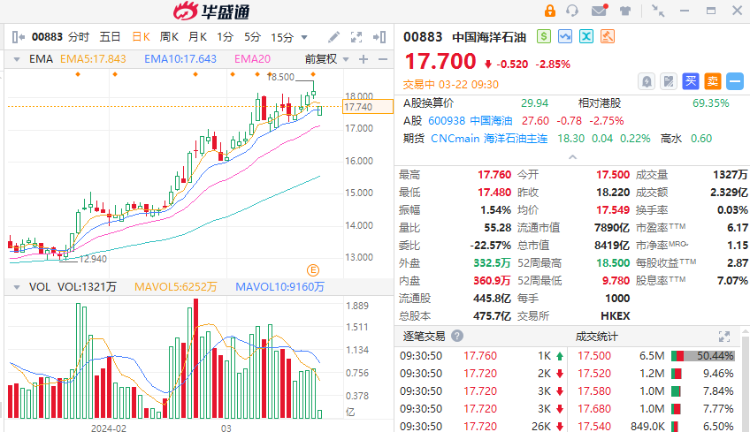Select the 日K daily candlestick tab
The image size is (750, 432).
141,37
